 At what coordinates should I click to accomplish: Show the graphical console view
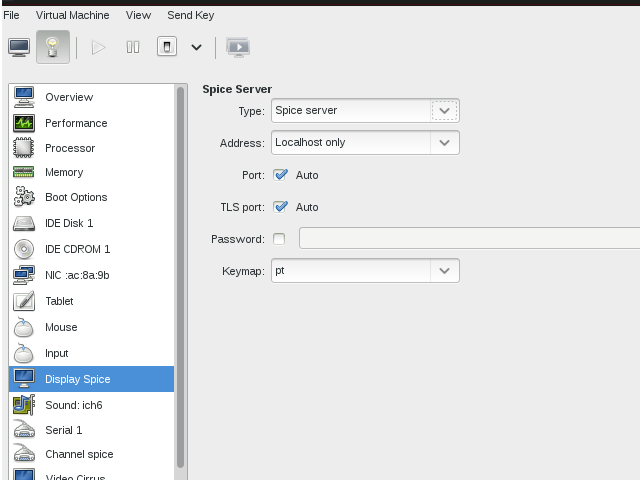19,47
